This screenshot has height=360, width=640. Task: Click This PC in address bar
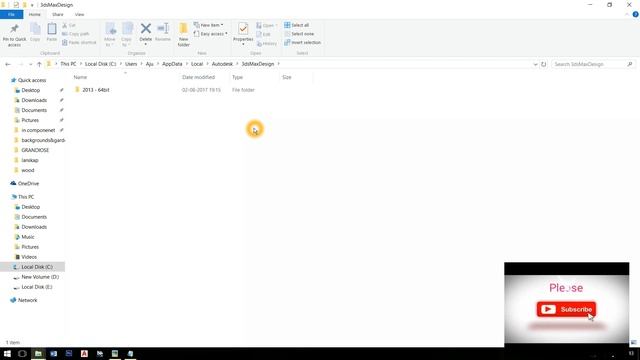click(x=68, y=64)
